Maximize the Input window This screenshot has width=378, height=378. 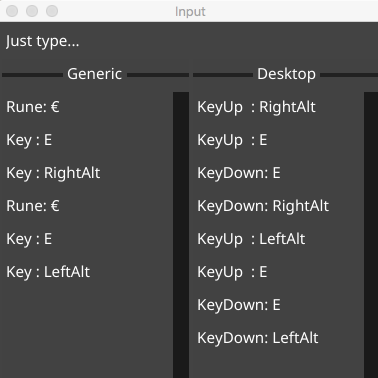coord(52,11)
